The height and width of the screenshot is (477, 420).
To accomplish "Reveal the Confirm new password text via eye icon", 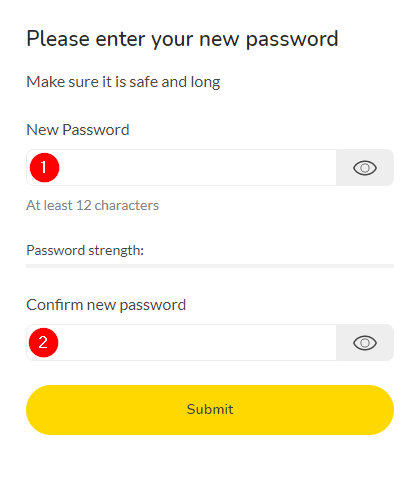I will (x=365, y=343).
